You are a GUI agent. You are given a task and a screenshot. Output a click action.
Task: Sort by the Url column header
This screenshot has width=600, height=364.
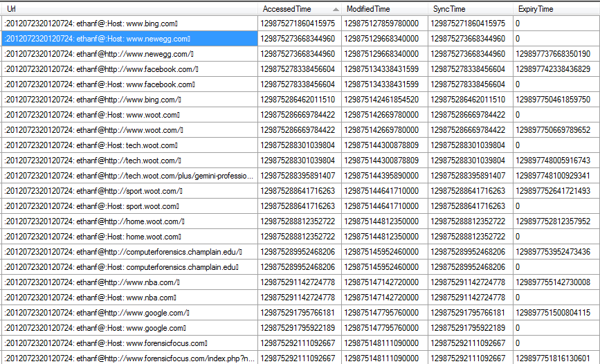pyautogui.click(x=129, y=9)
